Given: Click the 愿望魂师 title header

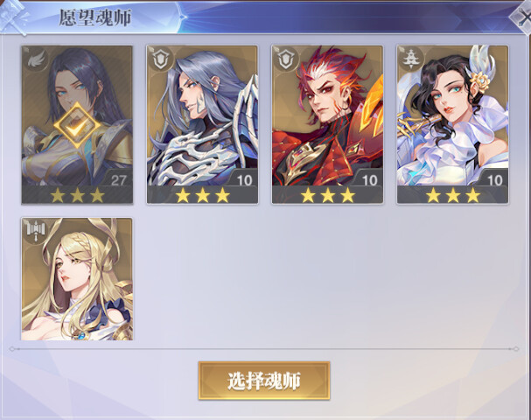Looking at the screenshot, I should click(95, 17).
